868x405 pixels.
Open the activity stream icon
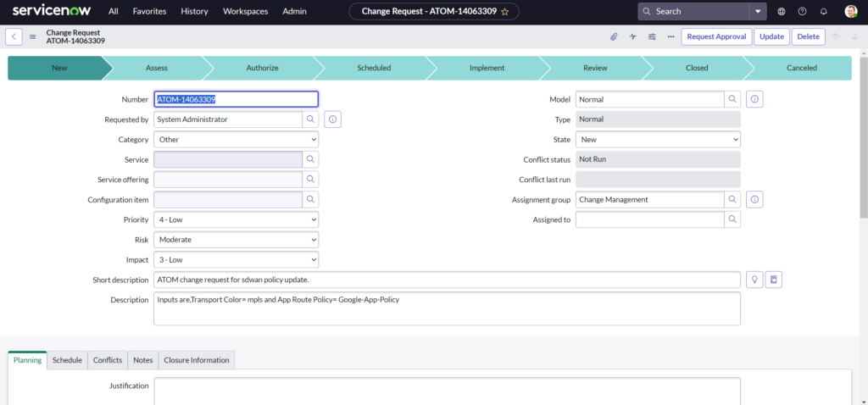(632, 37)
